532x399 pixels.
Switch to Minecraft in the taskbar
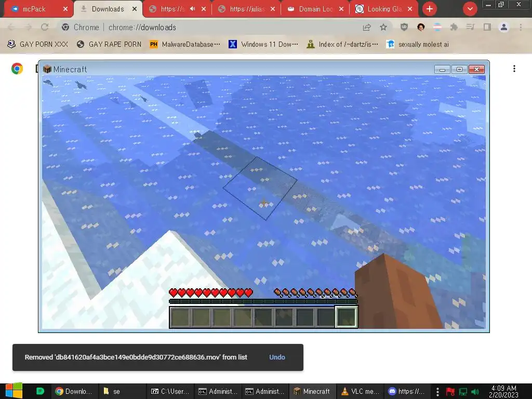tap(312, 391)
